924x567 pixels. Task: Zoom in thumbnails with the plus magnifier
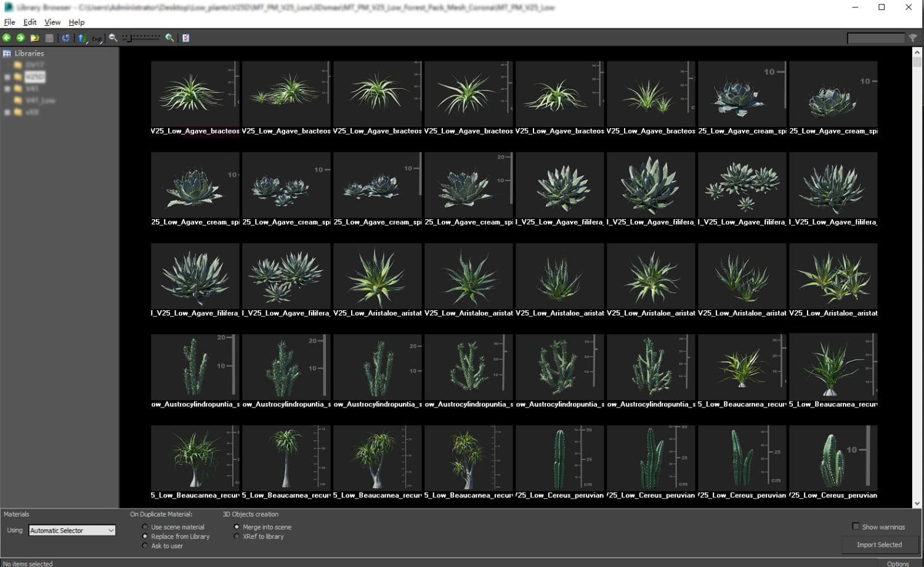tap(169, 38)
